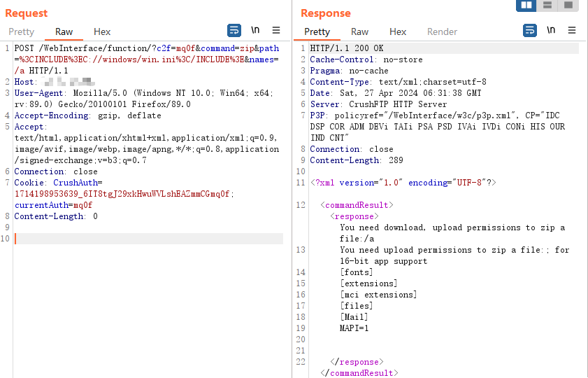Switch Response view to Pretty tab
The height and width of the screenshot is (378, 588).
click(x=317, y=32)
